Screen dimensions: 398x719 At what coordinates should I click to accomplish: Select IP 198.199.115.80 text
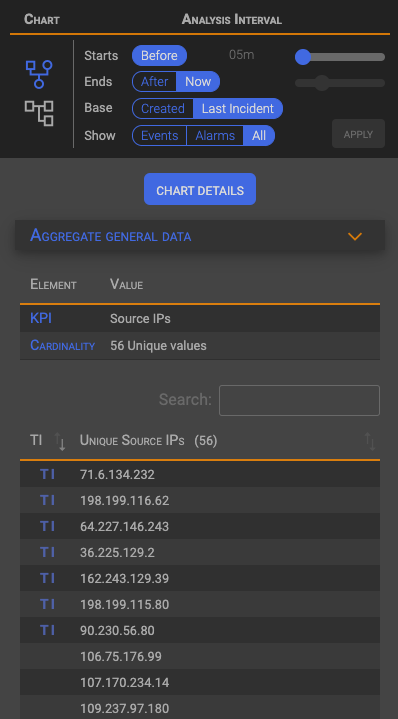pos(125,604)
